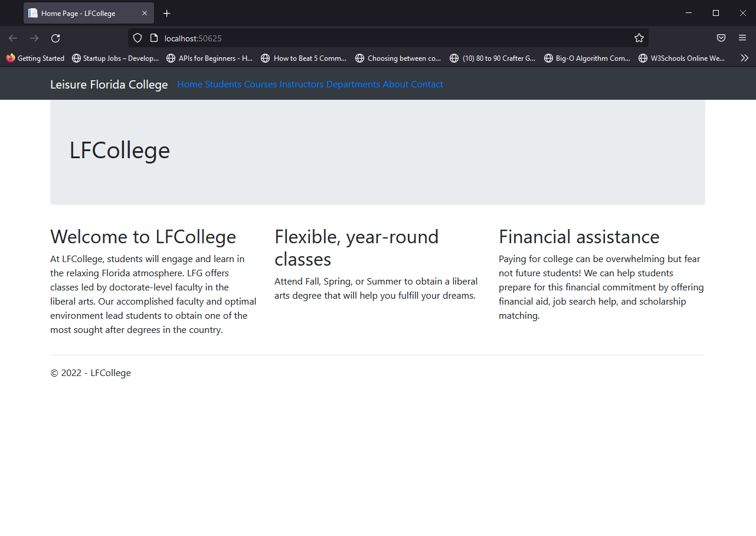
Task: Open a new browser tab
Action: coord(166,12)
